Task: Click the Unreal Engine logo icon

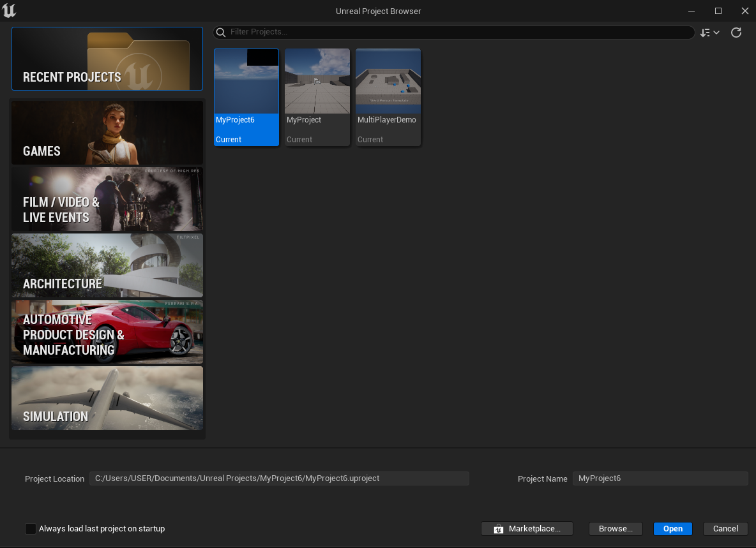Action: click(x=10, y=10)
